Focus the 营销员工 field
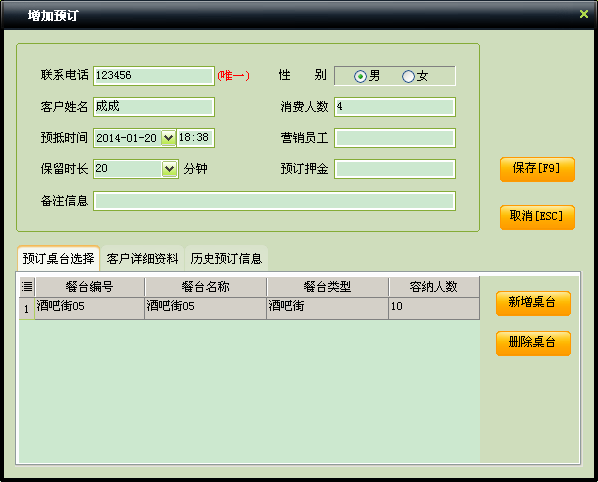 click(x=395, y=138)
